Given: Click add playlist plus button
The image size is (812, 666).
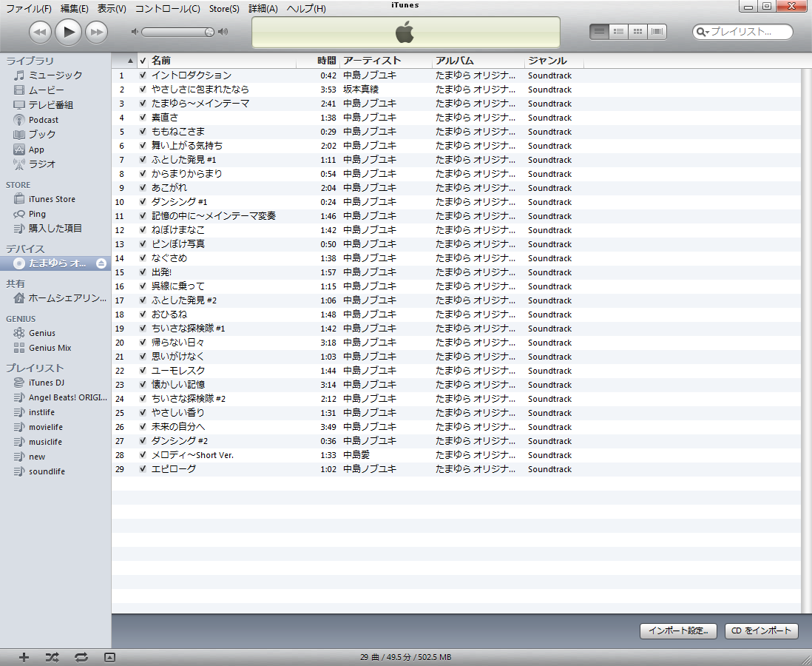Looking at the screenshot, I should point(24,657).
